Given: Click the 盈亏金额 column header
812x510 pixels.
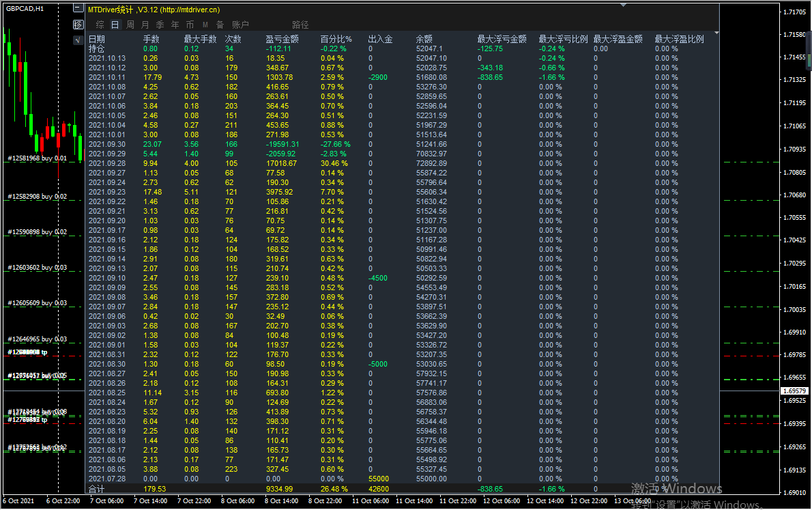Looking at the screenshot, I should 282,39.
